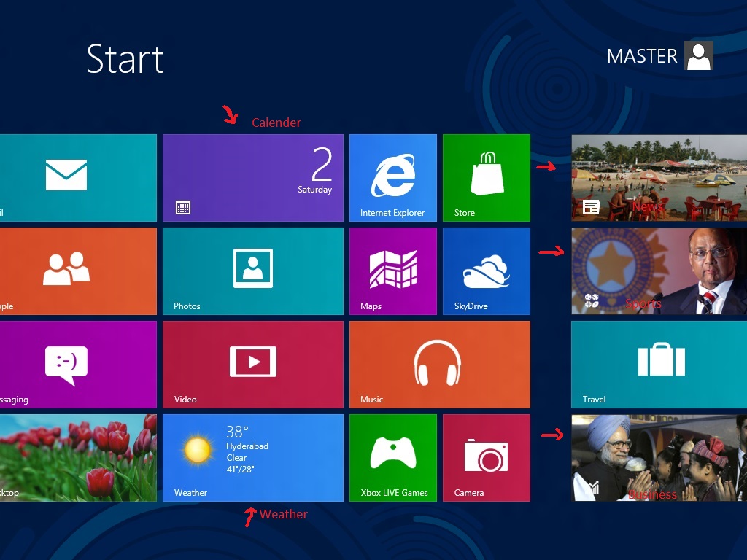Open the Sports tile with cricket logo
The width and height of the screenshot is (747, 560).
point(659,271)
